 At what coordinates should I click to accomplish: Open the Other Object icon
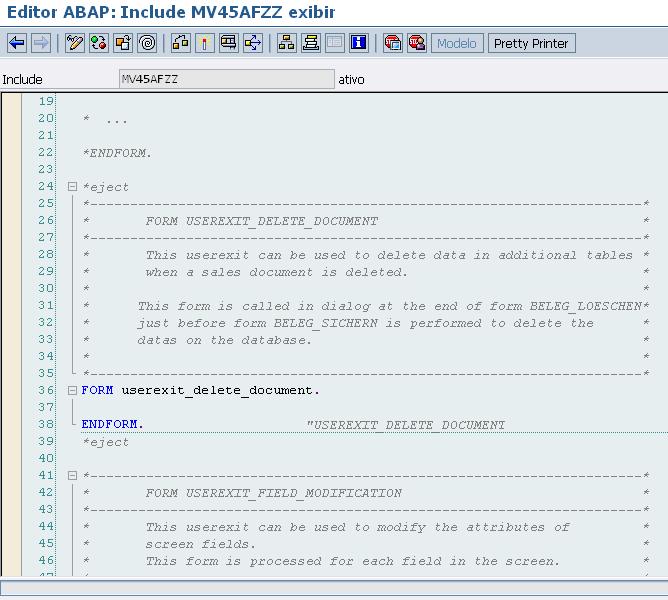click(122, 43)
